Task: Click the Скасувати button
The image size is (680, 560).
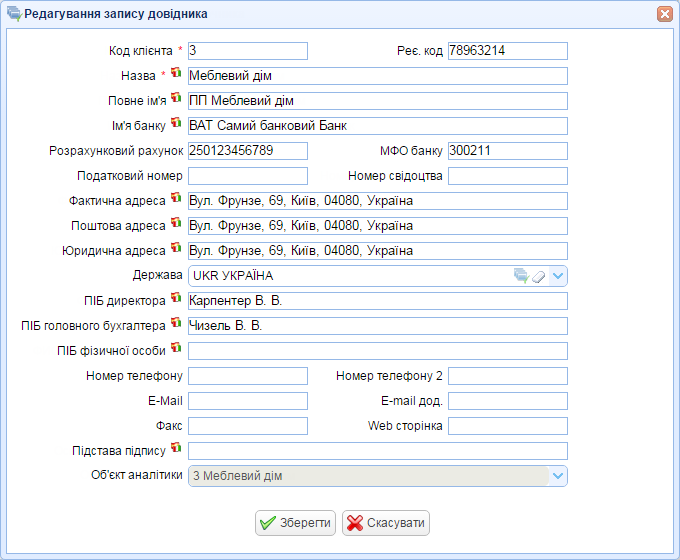Action: point(386,523)
